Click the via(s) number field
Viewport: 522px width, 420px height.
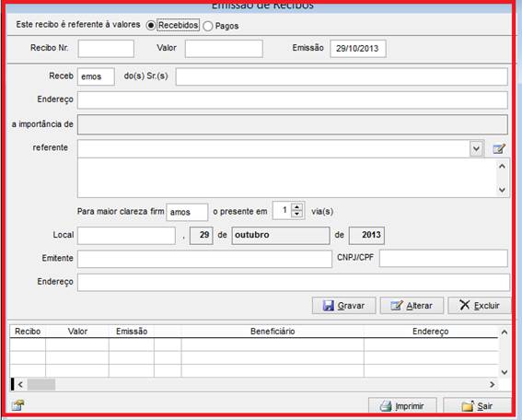[283, 210]
